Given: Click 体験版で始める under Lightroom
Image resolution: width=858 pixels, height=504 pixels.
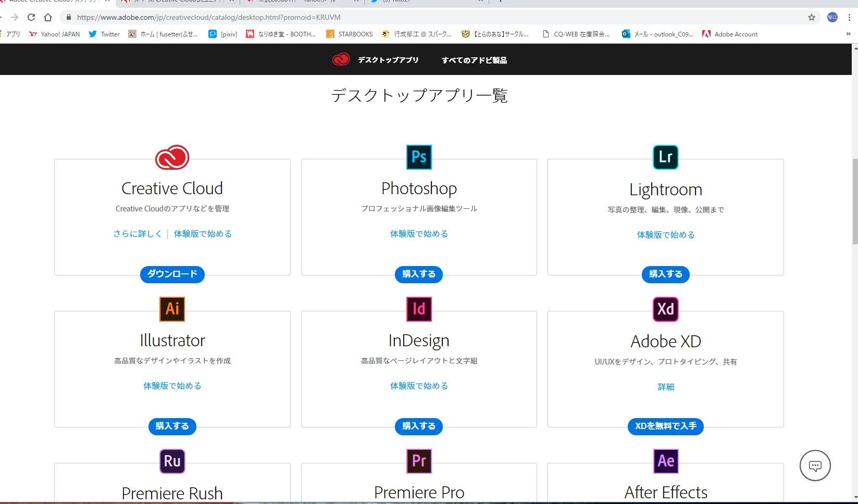Looking at the screenshot, I should click(666, 235).
